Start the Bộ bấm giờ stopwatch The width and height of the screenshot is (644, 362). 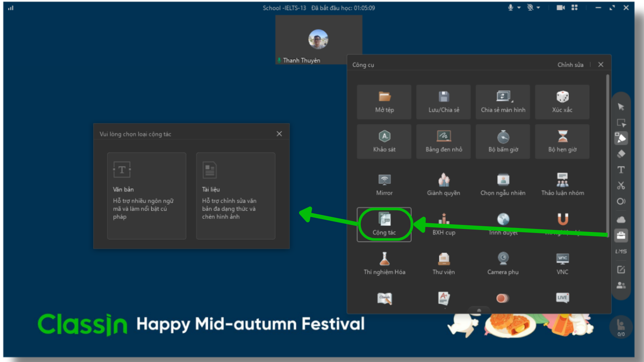click(x=503, y=141)
